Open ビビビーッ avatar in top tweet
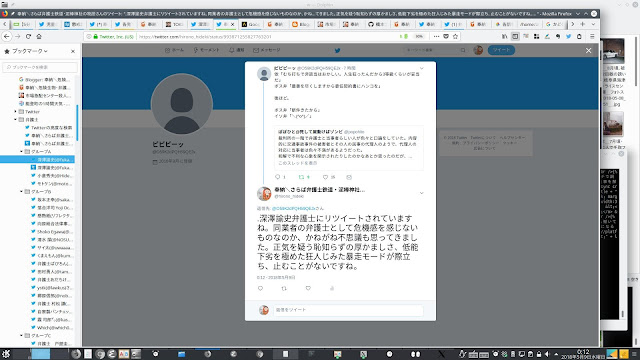The width and height of the screenshot is (640, 360). pos(264,74)
